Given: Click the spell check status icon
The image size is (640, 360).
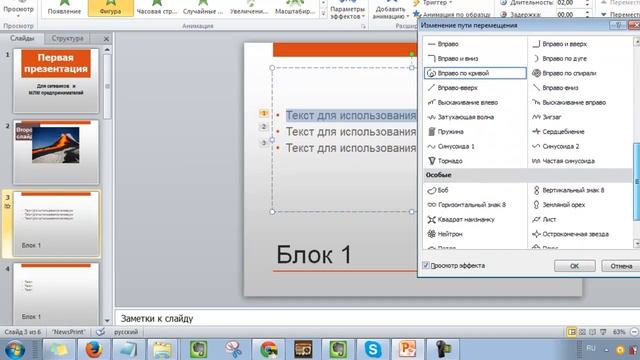Looking at the screenshot, I should click(x=100, y=332).
